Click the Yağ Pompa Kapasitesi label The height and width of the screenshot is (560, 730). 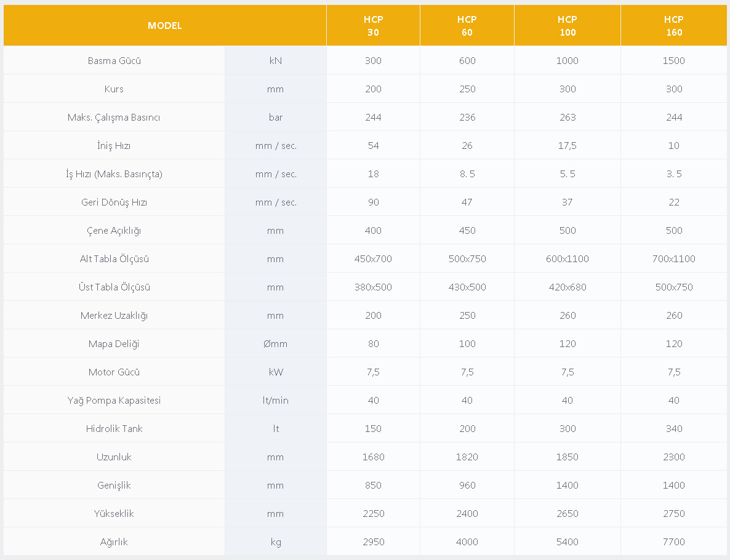[114, 401]
